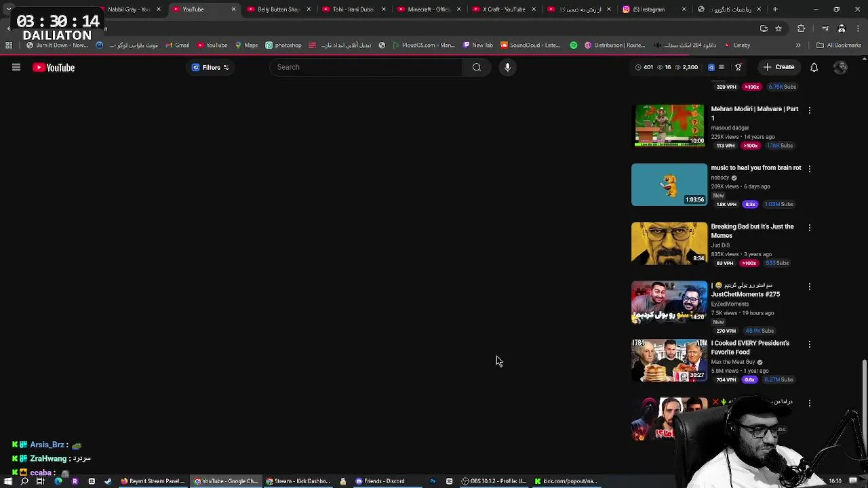Open Steam from the taskbar
868x488 pixels.
tap(108, 481)
